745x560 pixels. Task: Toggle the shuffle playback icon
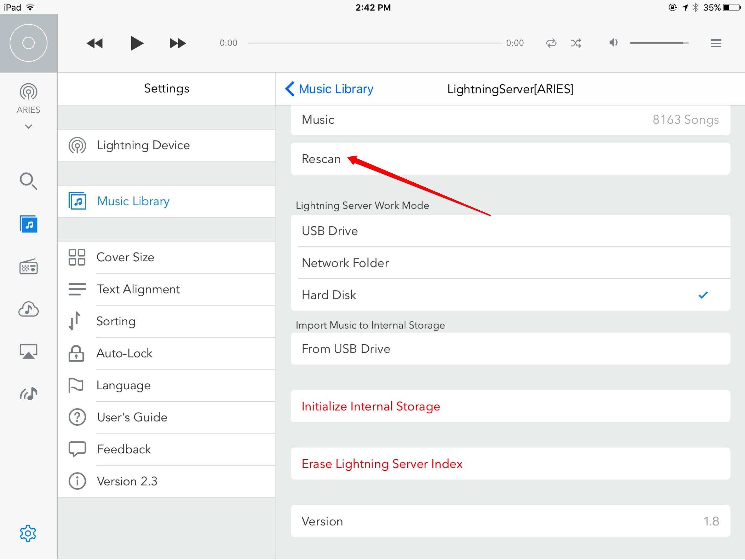[x=576, y=43]
